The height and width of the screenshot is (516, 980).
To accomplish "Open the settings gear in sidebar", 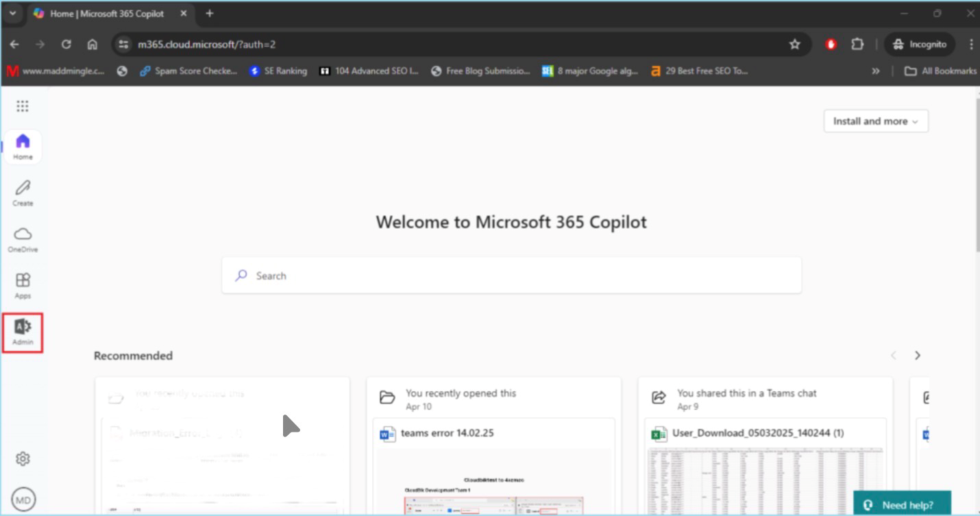I will (23, 458).
